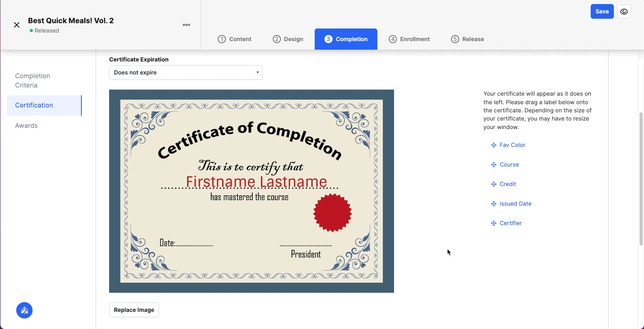Click step 5 circle icon for Release

pos(455,39)
